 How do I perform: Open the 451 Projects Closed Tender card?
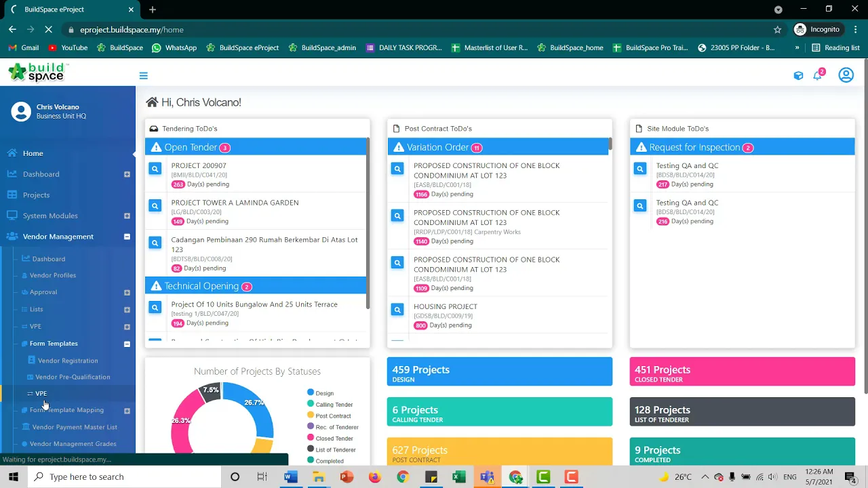coord(743,372)
